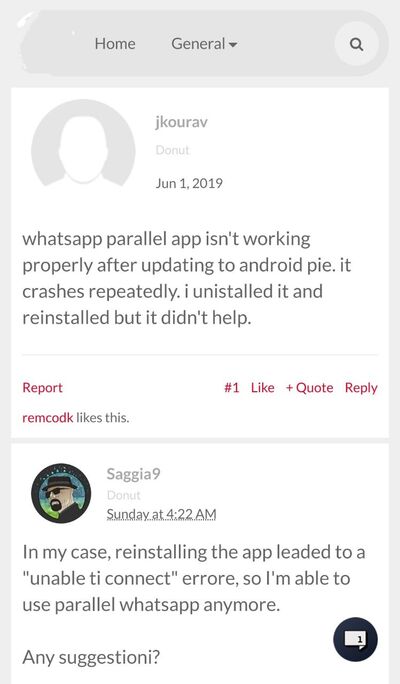Click the General dropdown arrow
Viewport: 400px width, 684px height.
233,44
